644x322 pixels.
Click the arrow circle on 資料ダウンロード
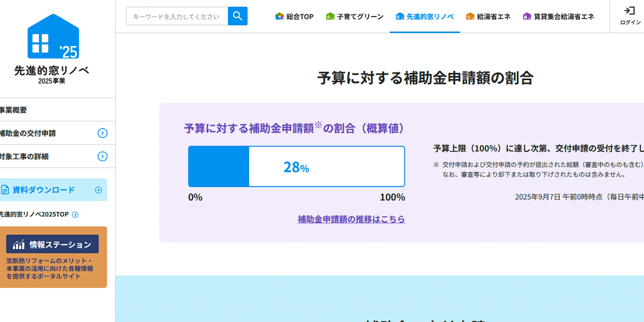click(x=98, y=190)
